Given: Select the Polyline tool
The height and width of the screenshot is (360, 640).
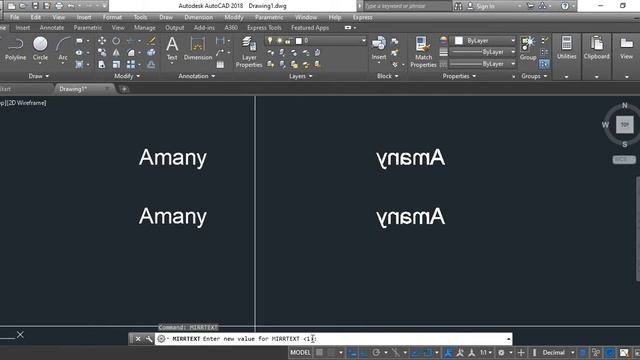Looking at the screenshot, I should click(x=16, y=49).
